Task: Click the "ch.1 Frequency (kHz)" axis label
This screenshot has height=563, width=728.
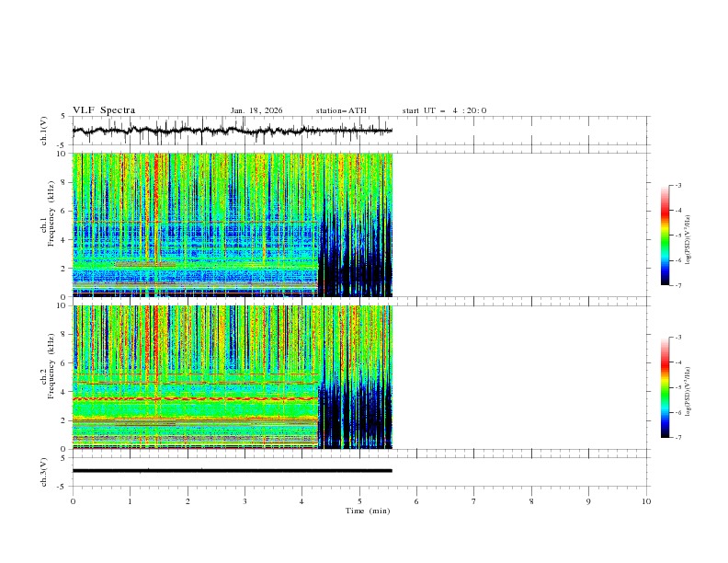Action: [x=48, y=226]
